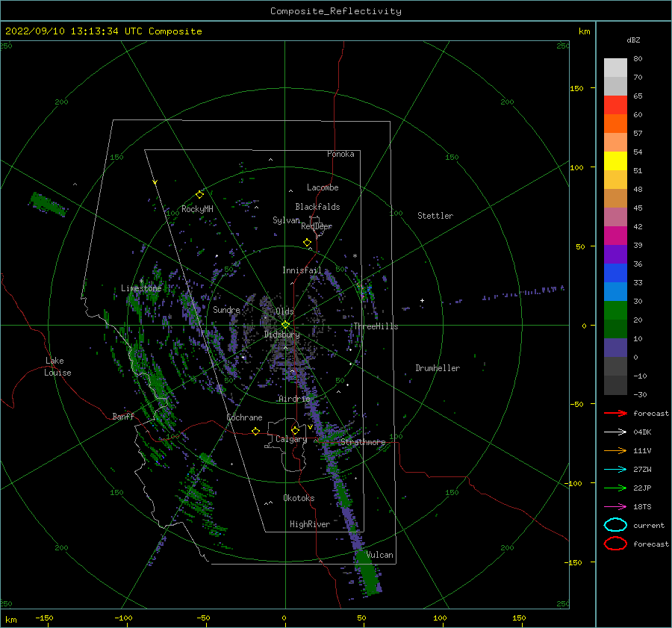The width and height of the screenshot is (672, 628).
Task: Click the Airdrie label
Action: click(294, 399)
